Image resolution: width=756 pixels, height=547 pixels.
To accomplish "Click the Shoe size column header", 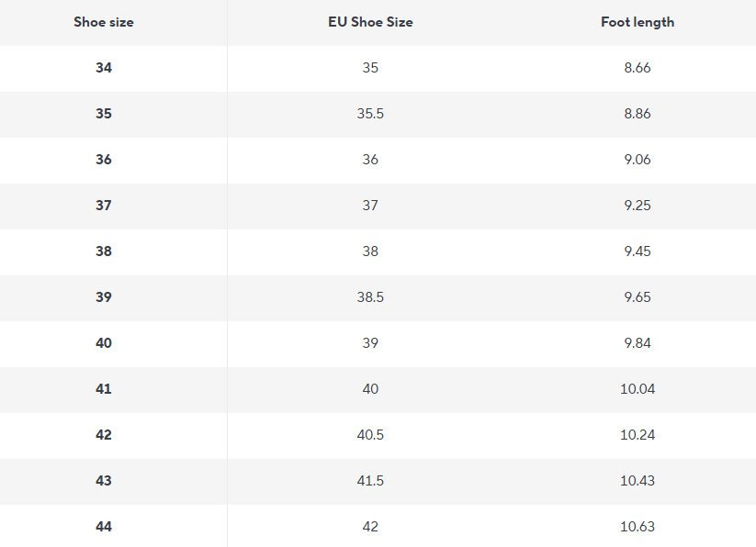I will (104, 22).
